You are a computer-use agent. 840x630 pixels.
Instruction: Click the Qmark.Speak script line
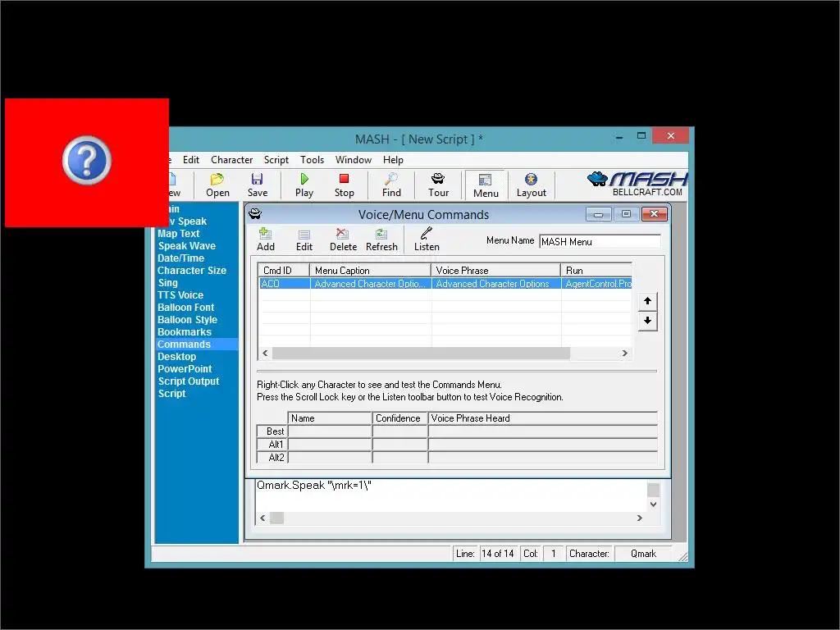click(314, 486)
